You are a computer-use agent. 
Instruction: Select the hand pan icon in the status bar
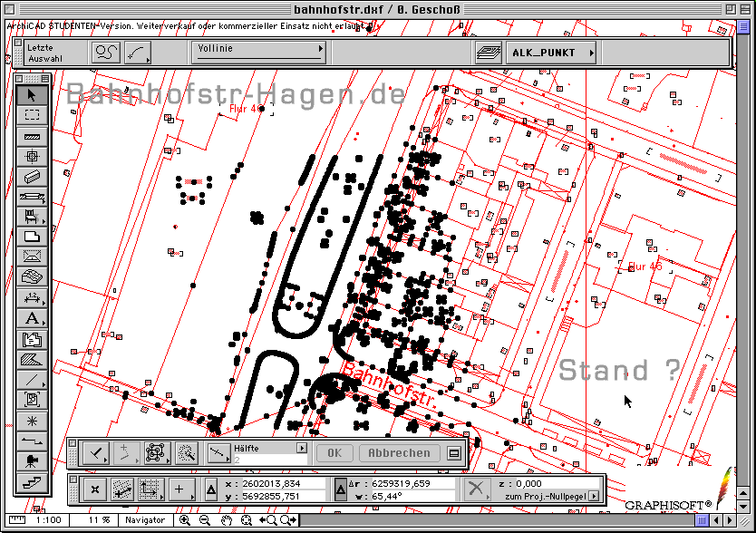226,520
